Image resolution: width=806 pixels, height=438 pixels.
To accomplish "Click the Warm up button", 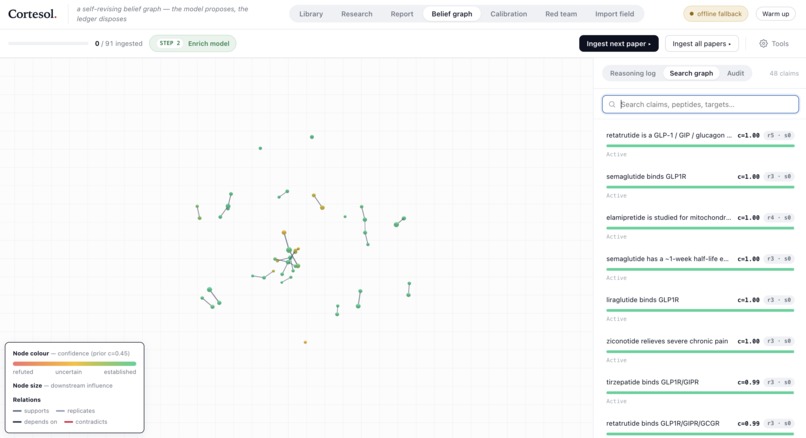I will 775,14.
